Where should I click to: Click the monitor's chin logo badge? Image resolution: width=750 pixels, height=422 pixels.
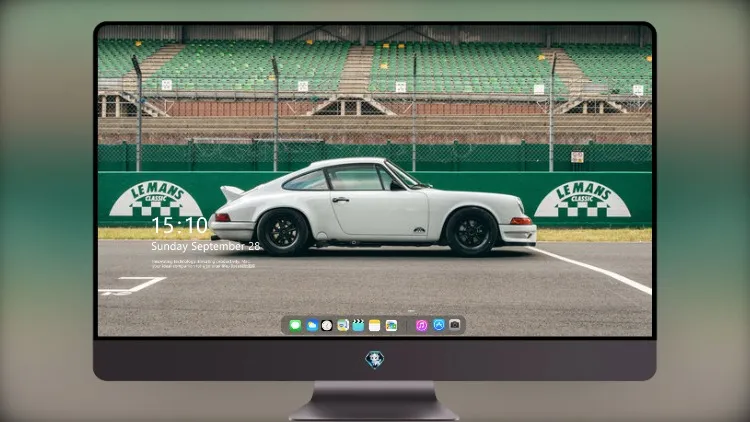tap(375, 359)
